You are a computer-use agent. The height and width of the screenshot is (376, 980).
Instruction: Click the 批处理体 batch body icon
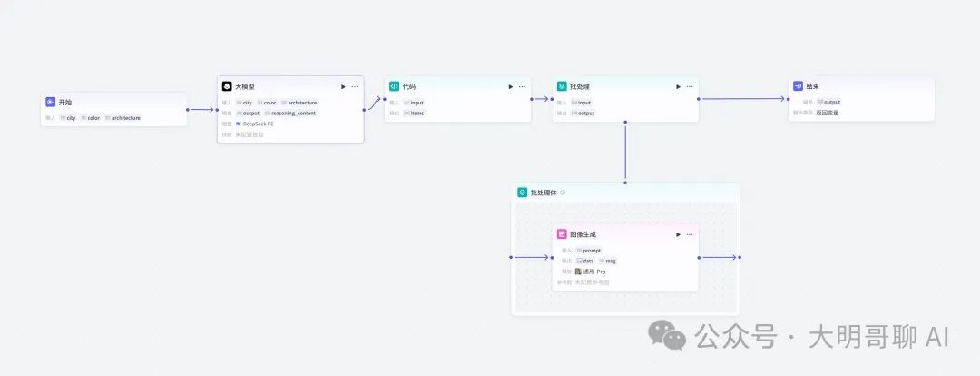(x=523, y=193)
